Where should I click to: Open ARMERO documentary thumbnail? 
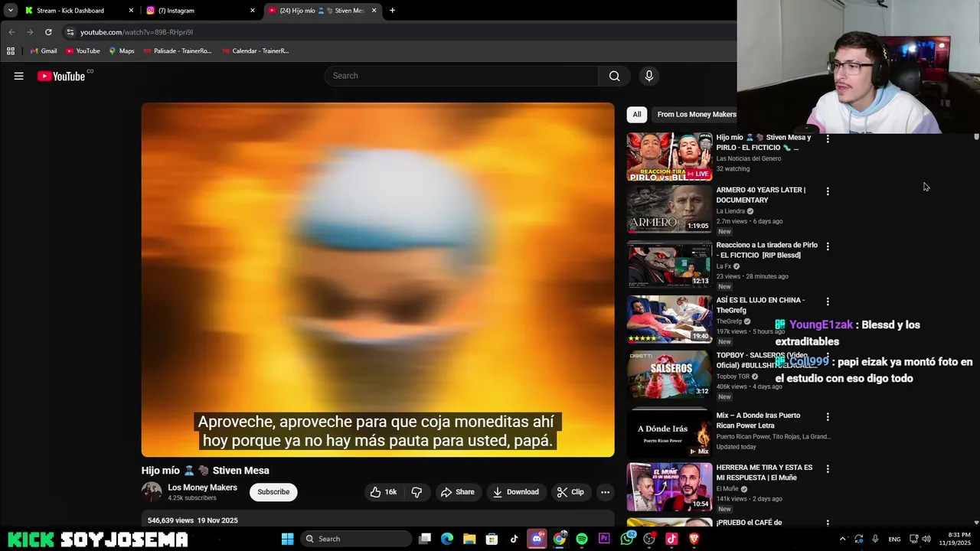[x=669, y=209]
